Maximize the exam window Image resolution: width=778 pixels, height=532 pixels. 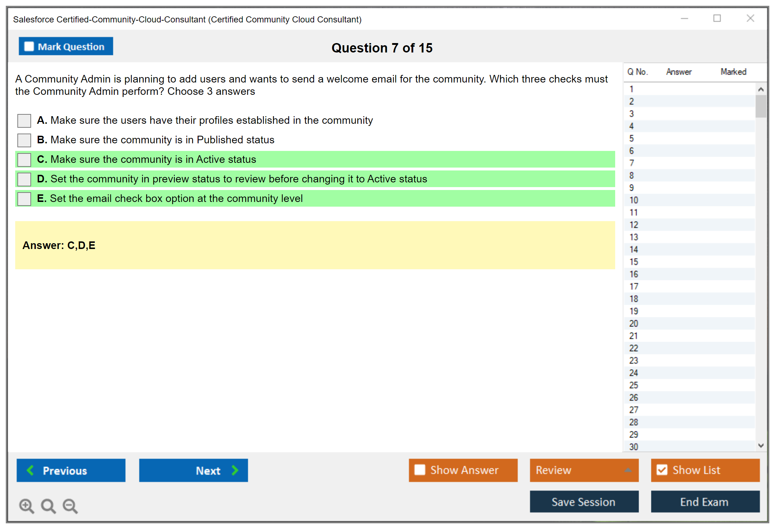[x=717, y=18]
